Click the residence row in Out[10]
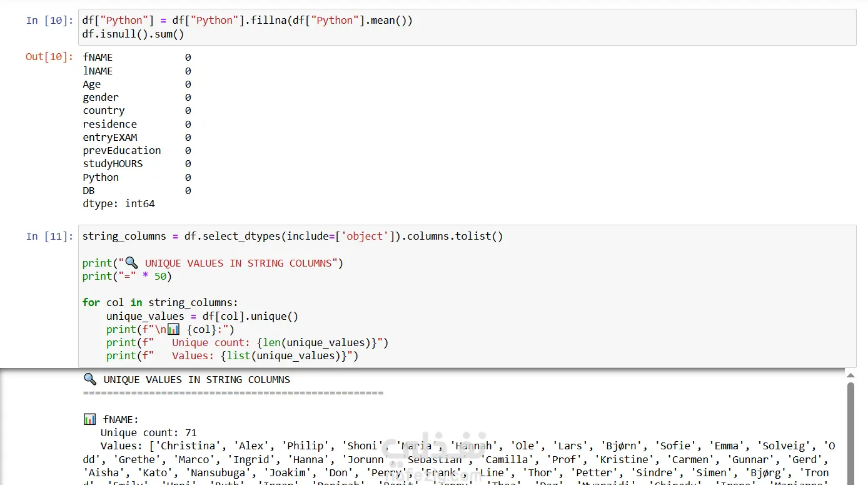The height and width of the screenshot is (485, 868). pyautogui.click(x=137, y=125)
